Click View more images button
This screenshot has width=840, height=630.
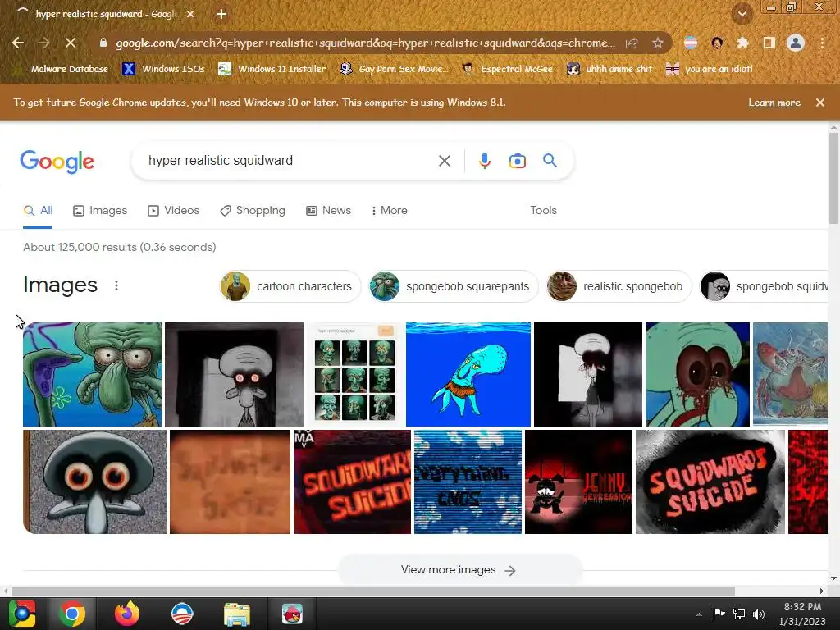pos(459,570)
